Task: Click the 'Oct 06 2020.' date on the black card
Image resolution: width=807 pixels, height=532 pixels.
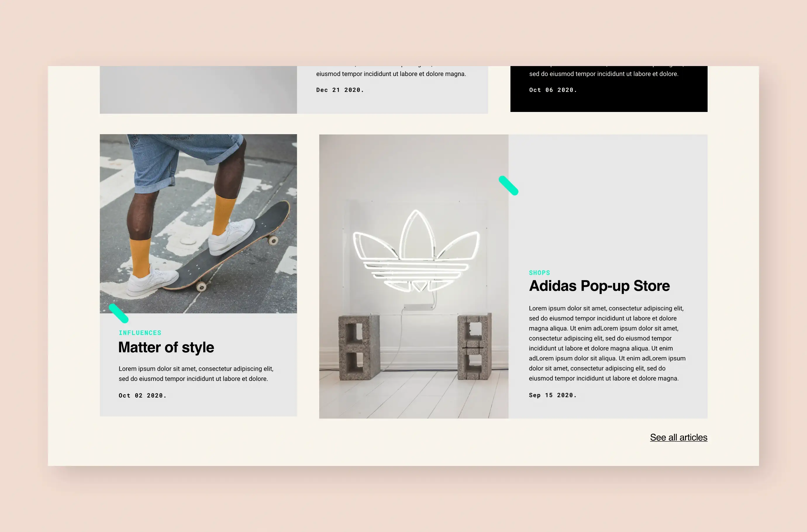Action: pyautogui.click(x=553, y=90)
